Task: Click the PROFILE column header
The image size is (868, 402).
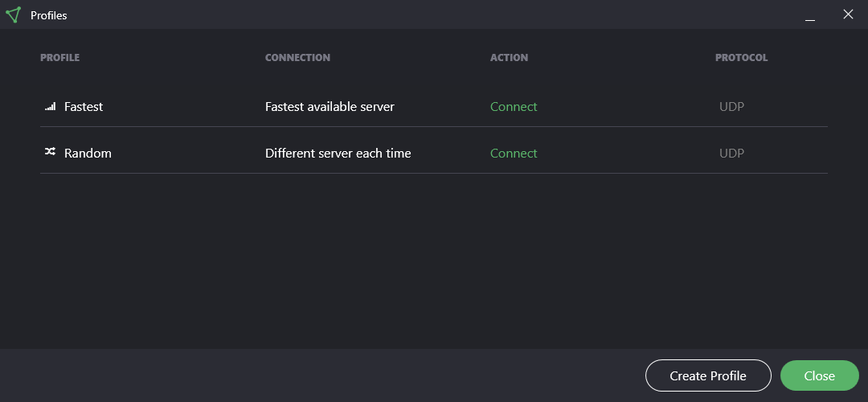Action: [x=59, y=58]
